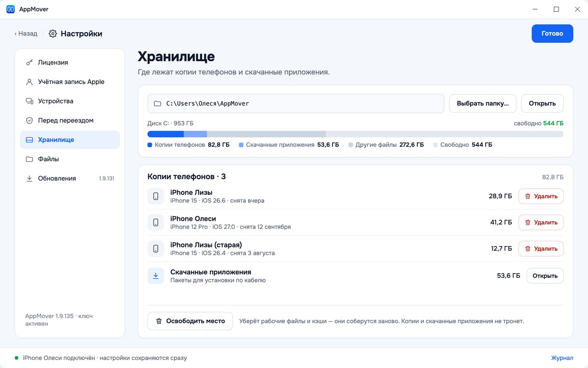
Task: Click the Диск C: · 953 ГБ label
Action: click(170, 124)
